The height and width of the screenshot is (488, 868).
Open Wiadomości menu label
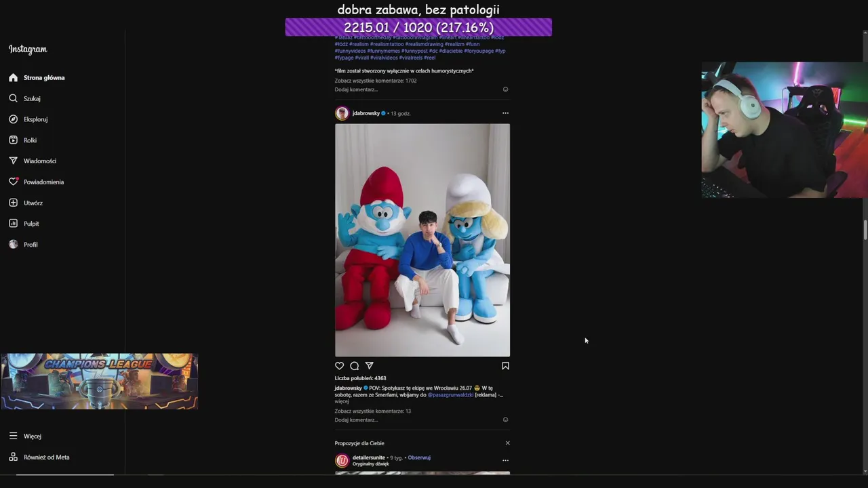point(40,161)
